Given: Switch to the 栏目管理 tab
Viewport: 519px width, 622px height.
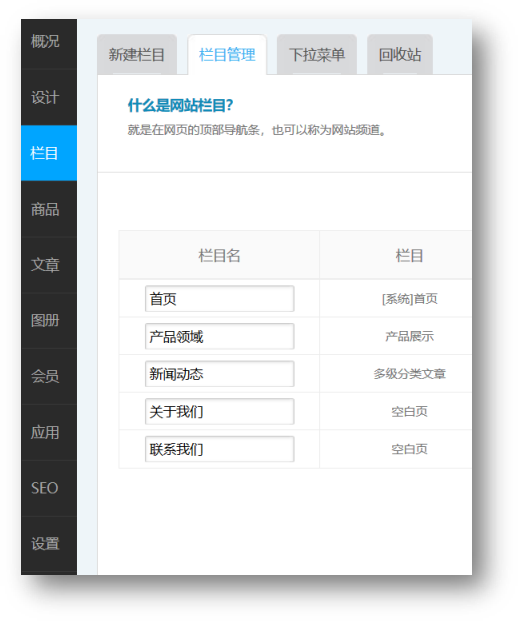Looking at the screenshot, I should (x=227, y=54).
